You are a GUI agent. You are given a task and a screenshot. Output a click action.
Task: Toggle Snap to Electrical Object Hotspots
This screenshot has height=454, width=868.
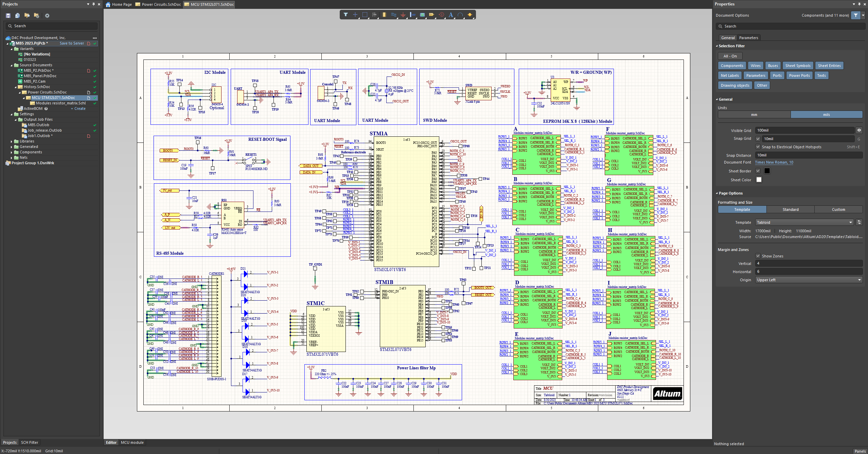[x=758, y=147]
